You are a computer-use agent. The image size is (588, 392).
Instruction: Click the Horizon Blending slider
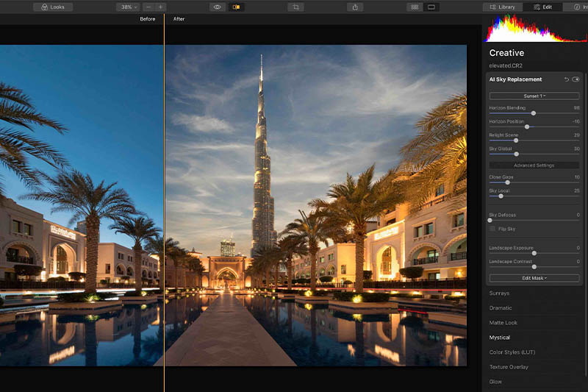tap(534, 113)
